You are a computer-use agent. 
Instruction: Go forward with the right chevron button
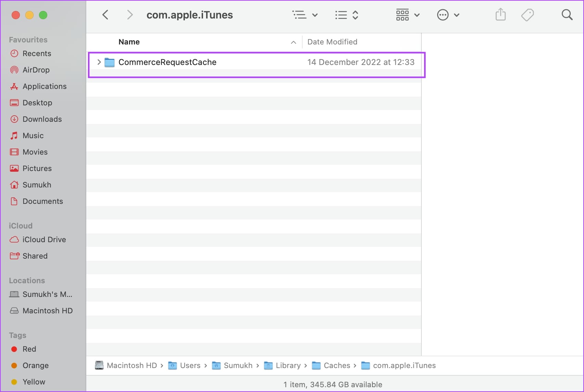point(130,15)
